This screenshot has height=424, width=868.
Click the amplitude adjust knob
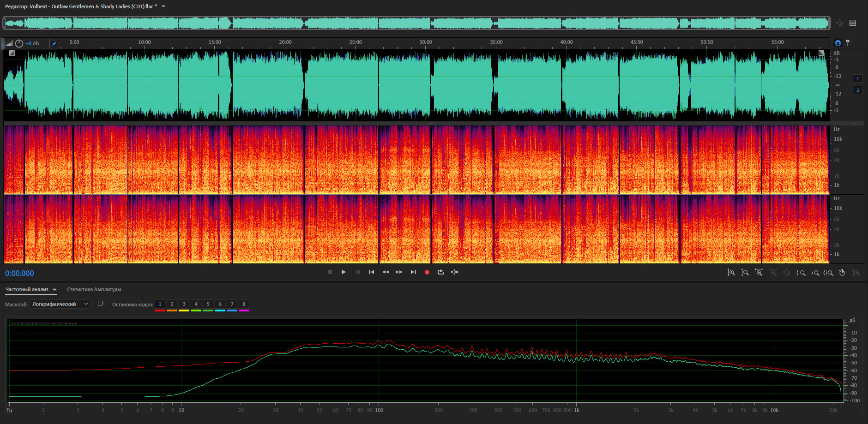(19, 43)
